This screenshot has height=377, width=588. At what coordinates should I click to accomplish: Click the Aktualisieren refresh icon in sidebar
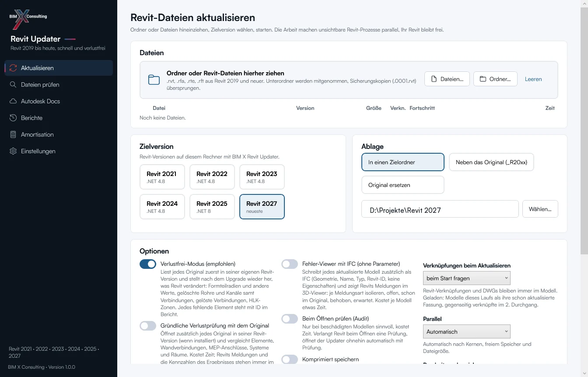coord(13,68)
